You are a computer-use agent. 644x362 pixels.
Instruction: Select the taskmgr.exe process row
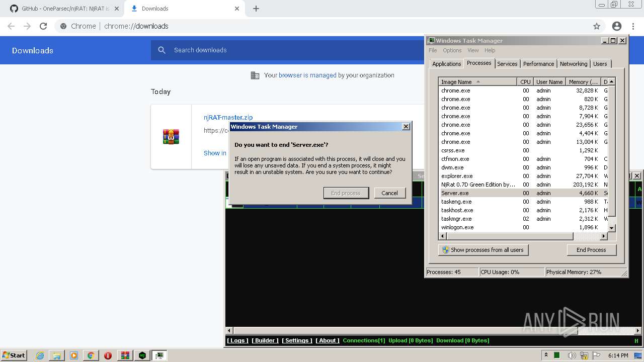coord(523,219)
